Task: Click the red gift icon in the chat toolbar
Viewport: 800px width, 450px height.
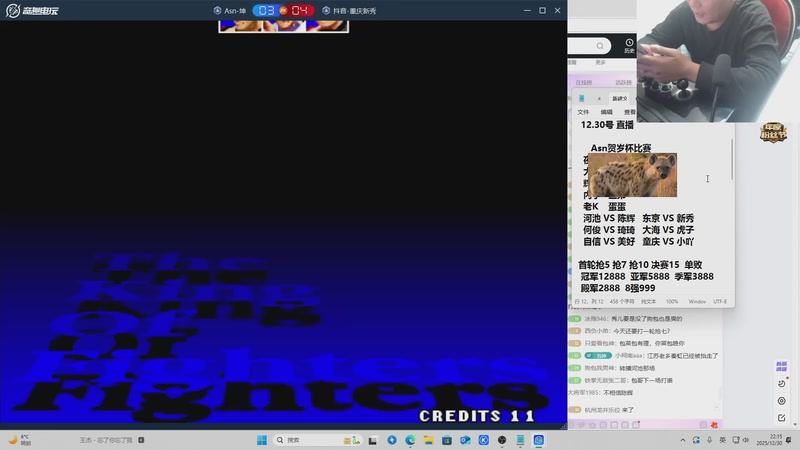Action: (x=714, y=424)
